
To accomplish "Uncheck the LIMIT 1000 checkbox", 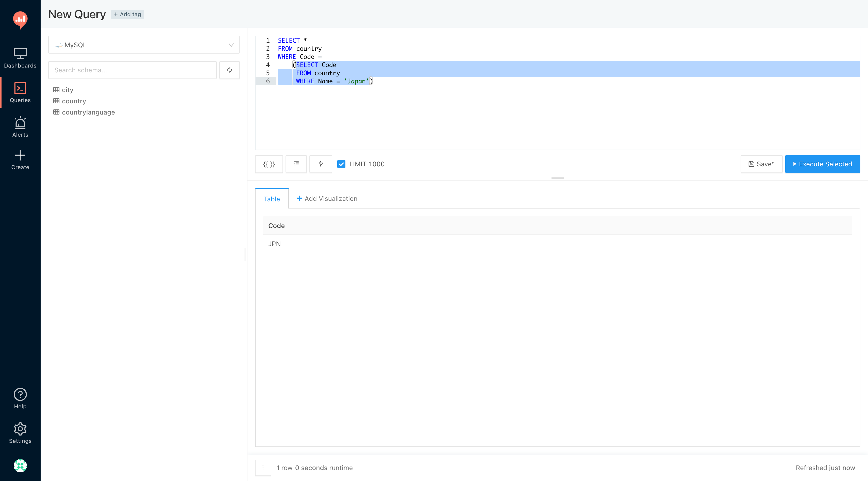I will click(x=341, y=164).
